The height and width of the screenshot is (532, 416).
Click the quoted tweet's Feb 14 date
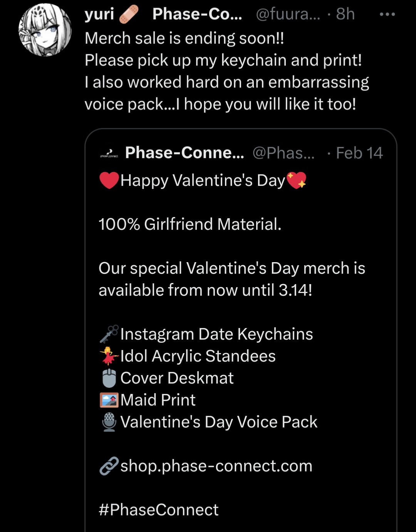[x=359, y=153]
